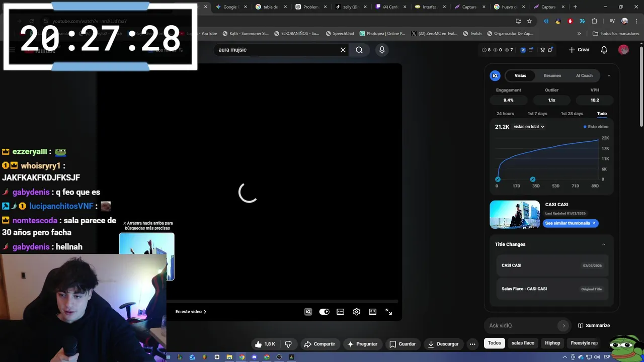Viewport: 644px width, 362px height.
Task: Click the Compartir button
Action: pyautogui.click(x=319, y=344)
